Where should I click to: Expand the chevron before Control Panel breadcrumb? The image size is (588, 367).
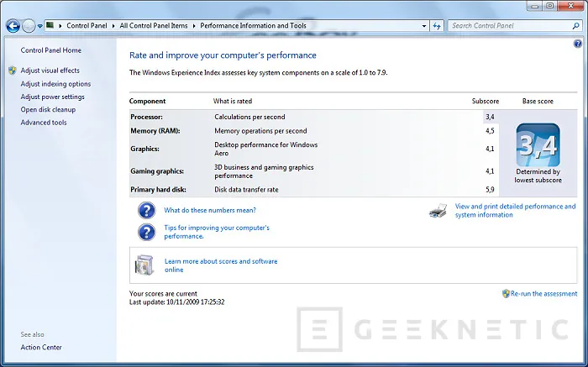coord(60,26)
